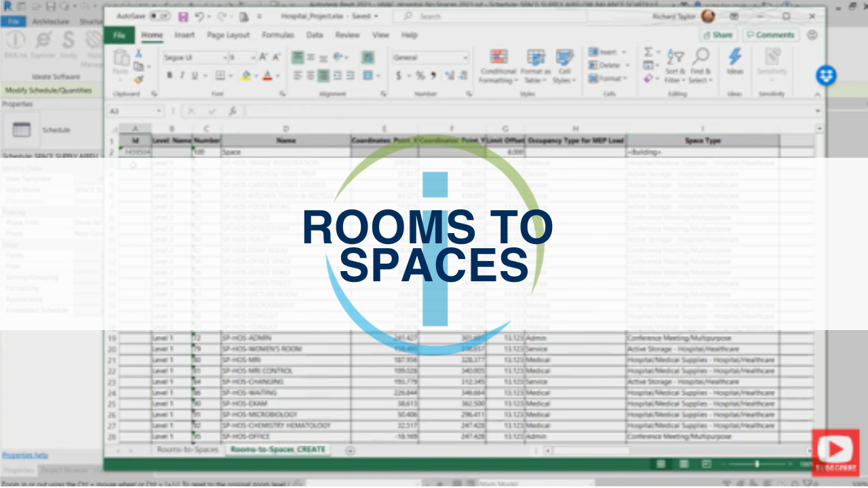Viewport: 868px width, 488px height.
Task: Open the Name Box dropdown
Action: click(159, 110)
